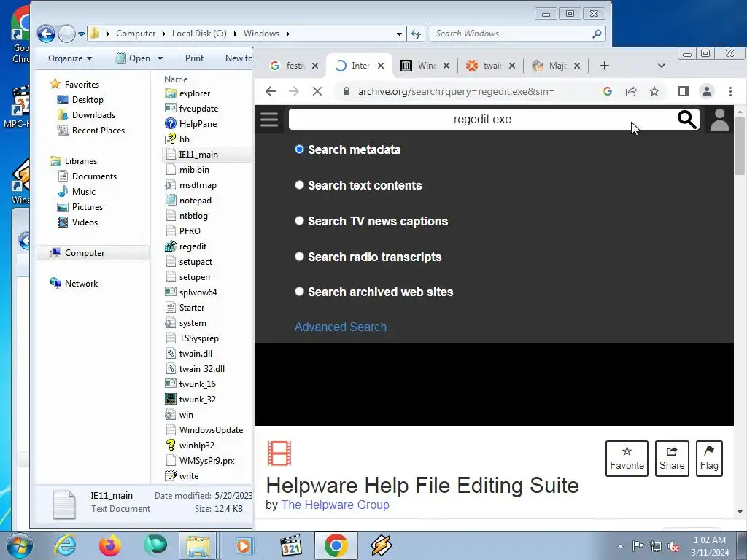Click the Explorer refresh button
The image size is (747, 560).
[x=416, y=34]
